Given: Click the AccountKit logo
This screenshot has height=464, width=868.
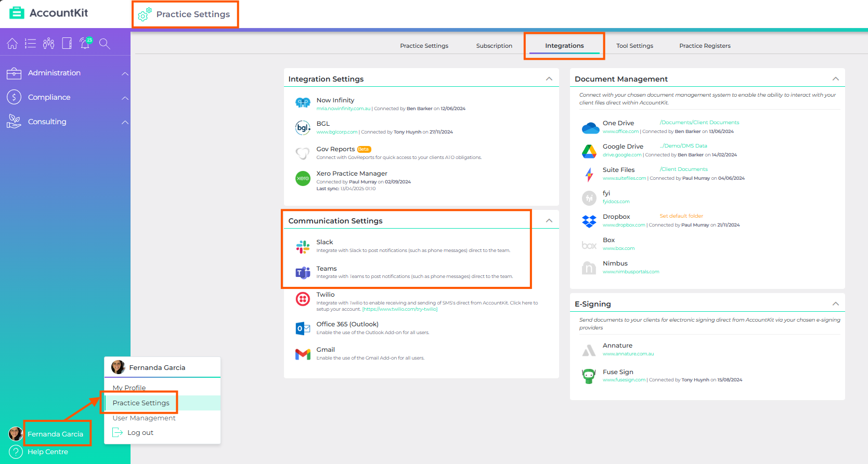Looking at the screenshot, I should pyautogui.click(x=49, y=13).
